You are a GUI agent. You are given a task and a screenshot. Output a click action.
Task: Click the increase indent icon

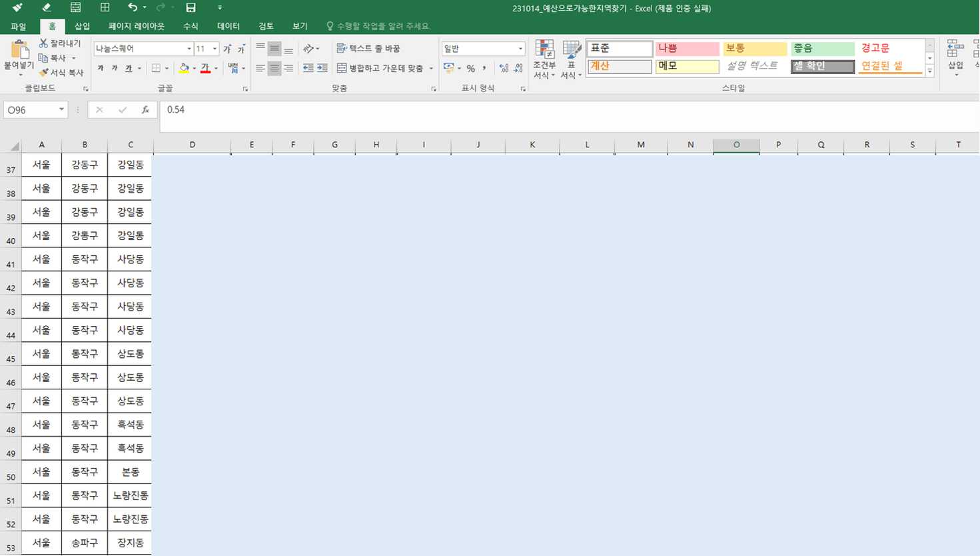point(322,68)
